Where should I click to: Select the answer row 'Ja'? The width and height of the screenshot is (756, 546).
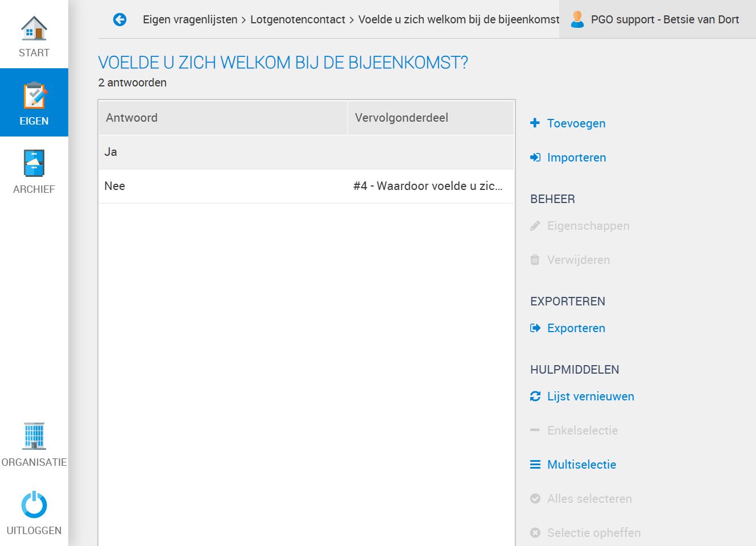click(307, 152)
